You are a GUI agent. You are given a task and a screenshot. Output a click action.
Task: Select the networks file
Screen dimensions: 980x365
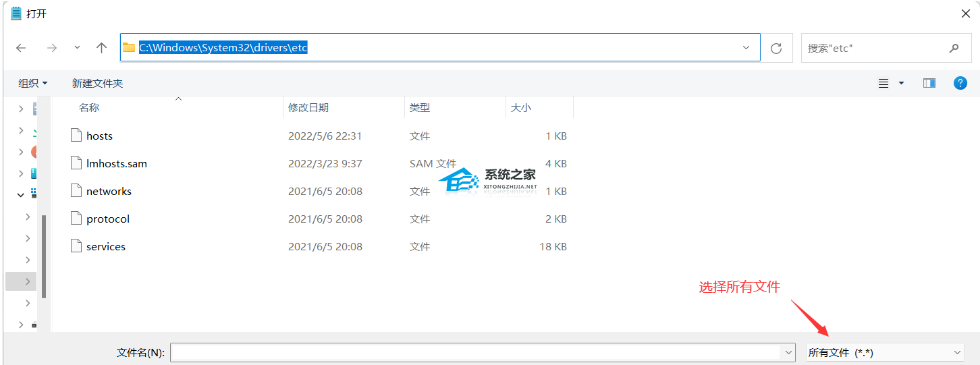tap(109, 191)
